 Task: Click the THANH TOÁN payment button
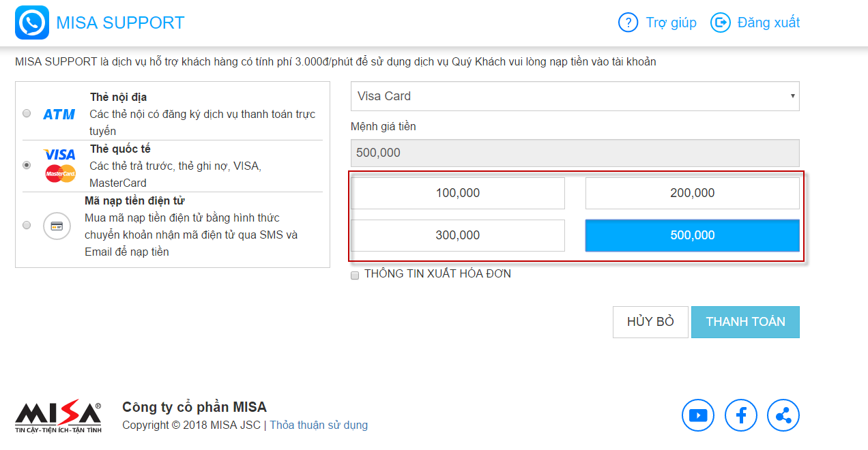745,322
